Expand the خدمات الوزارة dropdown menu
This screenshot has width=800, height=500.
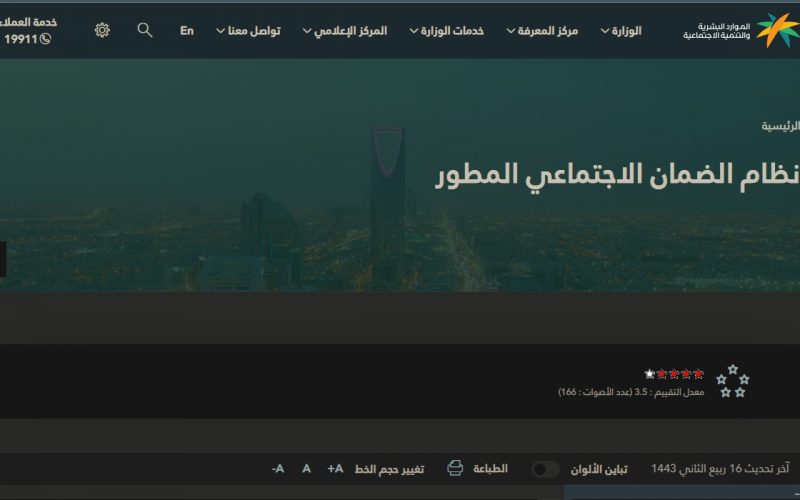pyautogui.click(x=446, y=31)
